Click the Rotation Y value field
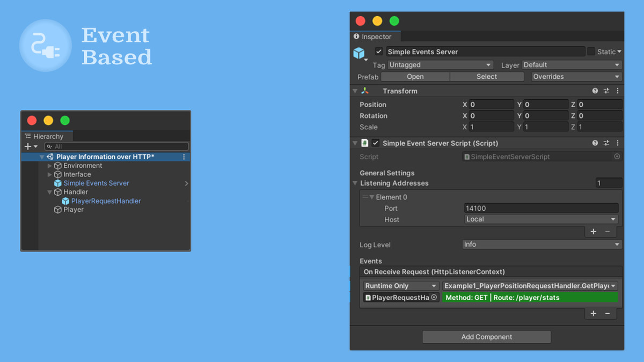 pyautogui.click(x=546, y=116)
